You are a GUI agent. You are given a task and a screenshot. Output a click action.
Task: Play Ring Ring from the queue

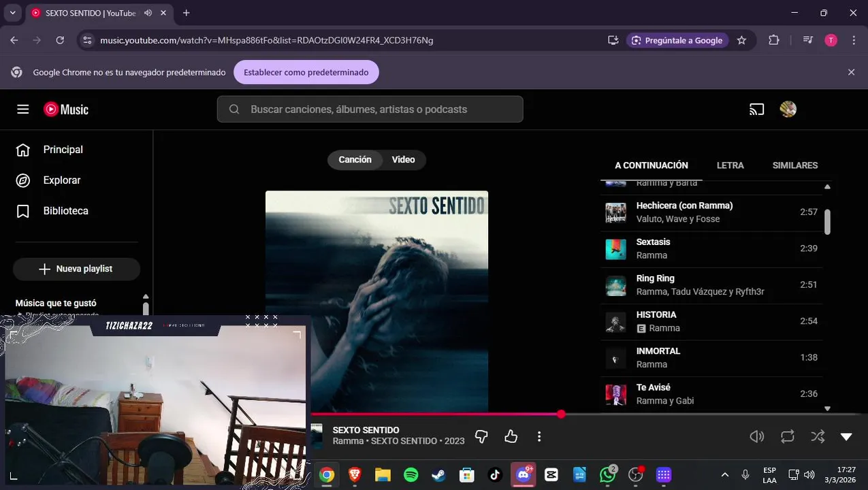coord(711,285)
